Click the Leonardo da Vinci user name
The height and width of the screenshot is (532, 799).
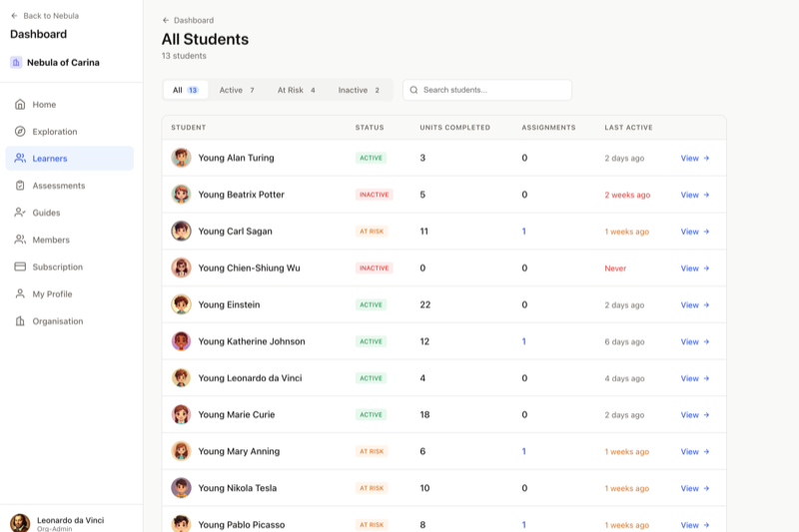click(70, 520)
